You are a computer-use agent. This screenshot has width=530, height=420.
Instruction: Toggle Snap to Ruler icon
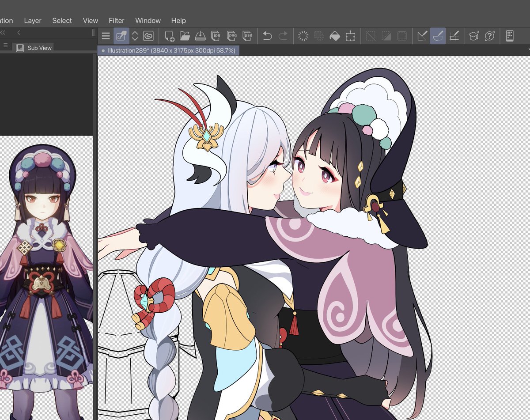click(422, 36)
